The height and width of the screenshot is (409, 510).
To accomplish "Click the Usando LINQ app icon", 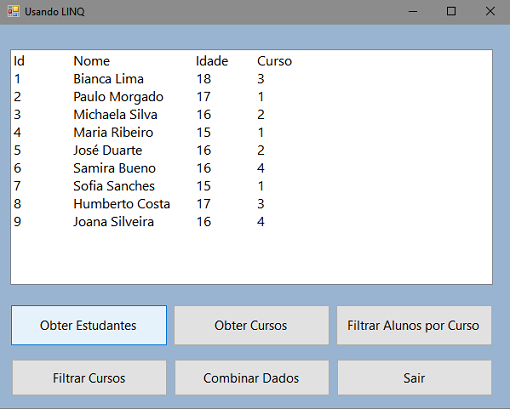I will [14, 12].
